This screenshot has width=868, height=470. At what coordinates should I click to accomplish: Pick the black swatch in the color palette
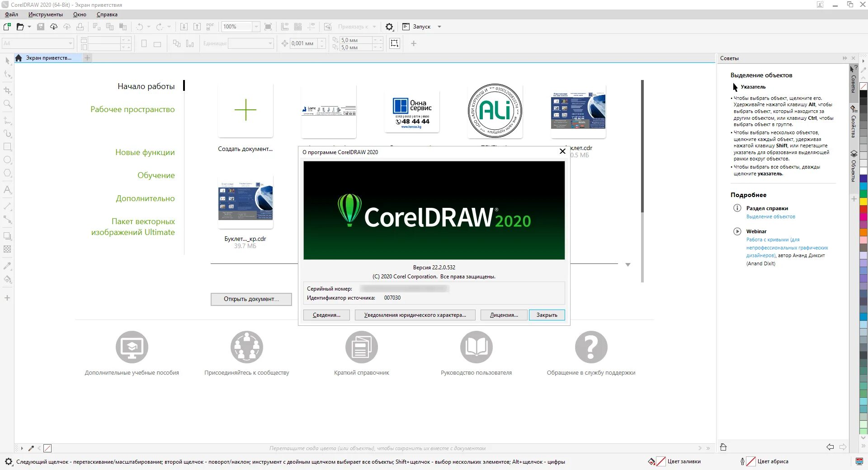(863, 94)
